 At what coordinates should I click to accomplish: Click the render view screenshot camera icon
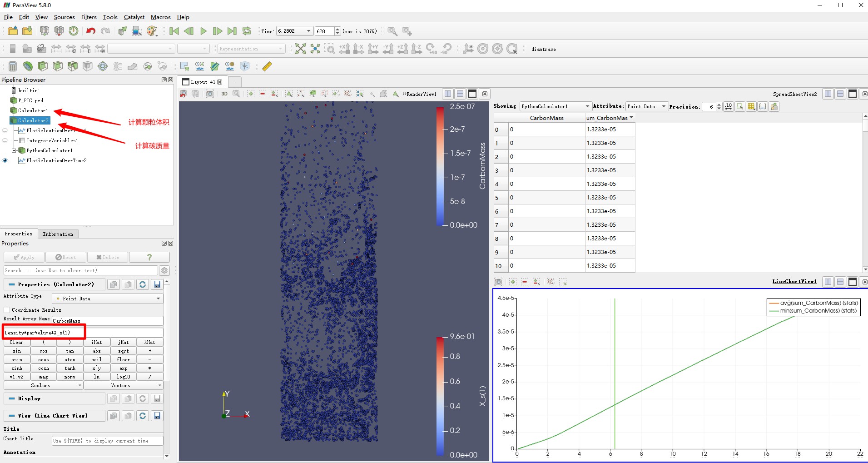[x=210, y=94]
